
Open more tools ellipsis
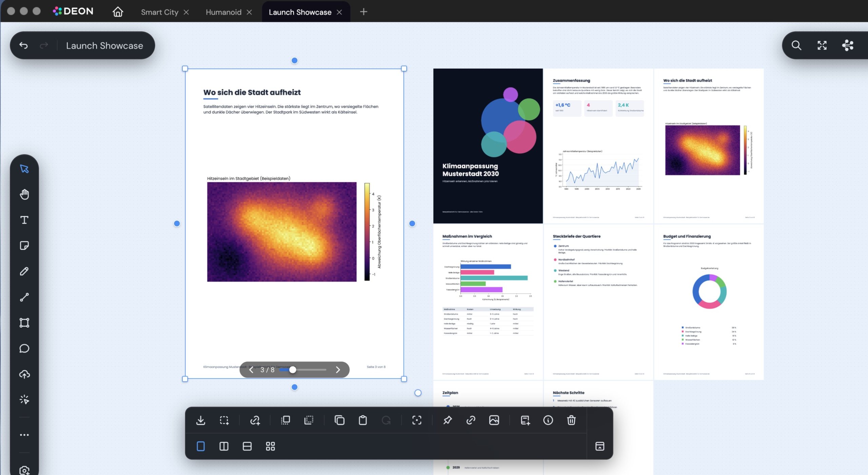pyautogui.click(x=24, y=435)
